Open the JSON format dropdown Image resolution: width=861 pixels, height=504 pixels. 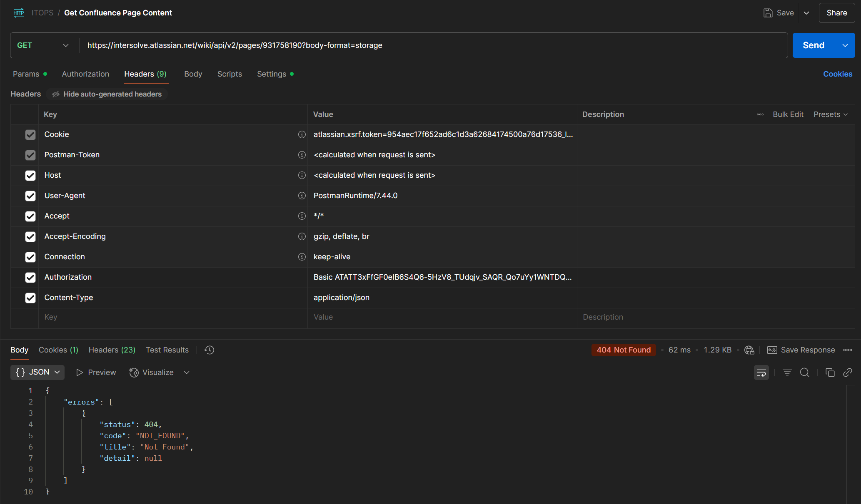[x=37, y=372]
